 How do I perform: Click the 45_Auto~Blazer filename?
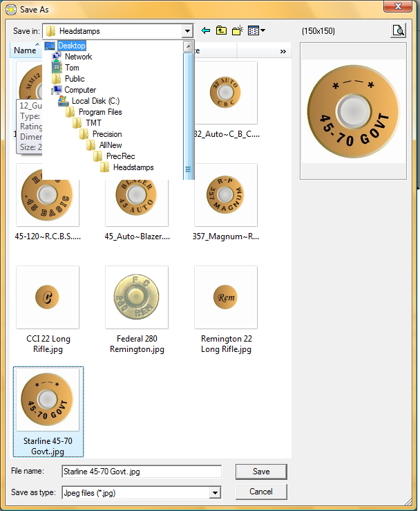point(137,236)
